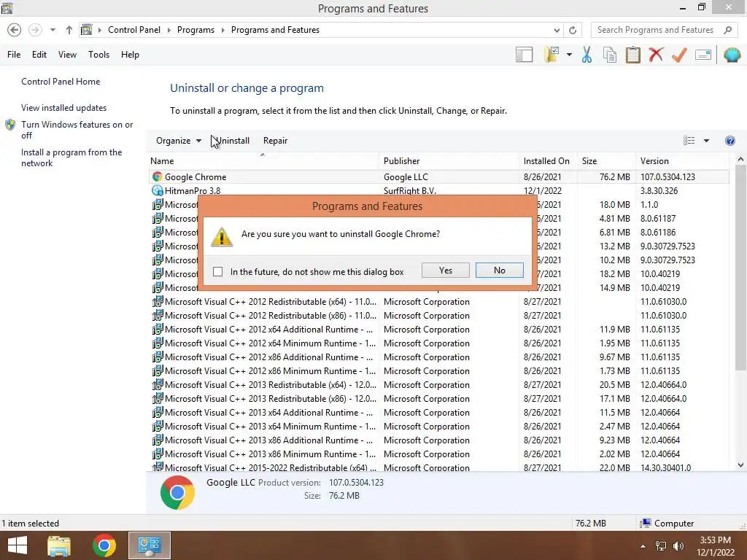Click the Paste clipboard toolbar icon

632,55
